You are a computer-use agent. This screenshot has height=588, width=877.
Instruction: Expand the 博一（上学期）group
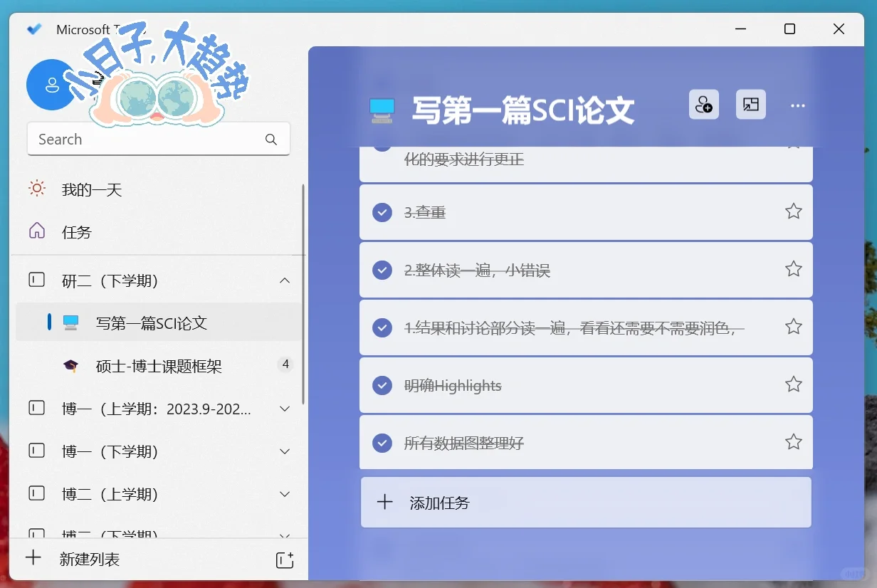(284, 409)
